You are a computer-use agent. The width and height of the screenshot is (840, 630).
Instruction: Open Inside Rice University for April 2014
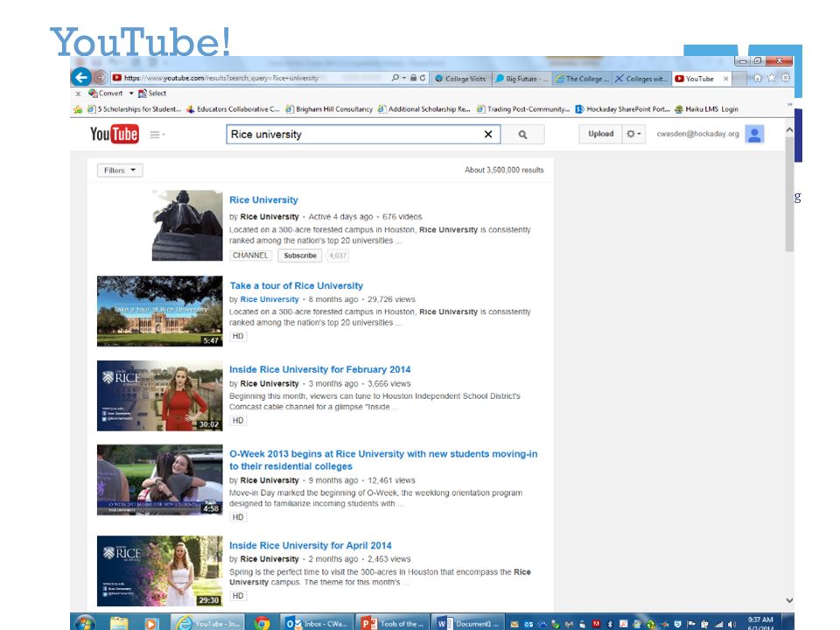point(310,545)
